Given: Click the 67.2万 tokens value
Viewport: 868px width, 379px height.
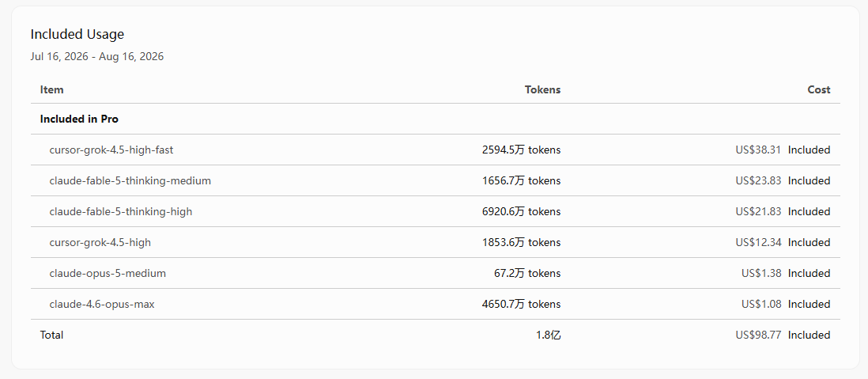Looking at the screenshot, I should [x=527, y=273].
